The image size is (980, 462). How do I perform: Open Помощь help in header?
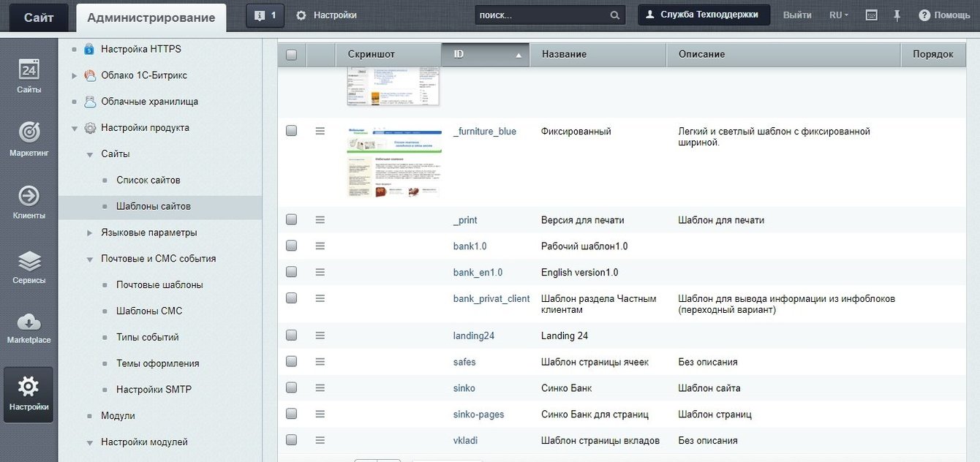(x=944, y=15)
